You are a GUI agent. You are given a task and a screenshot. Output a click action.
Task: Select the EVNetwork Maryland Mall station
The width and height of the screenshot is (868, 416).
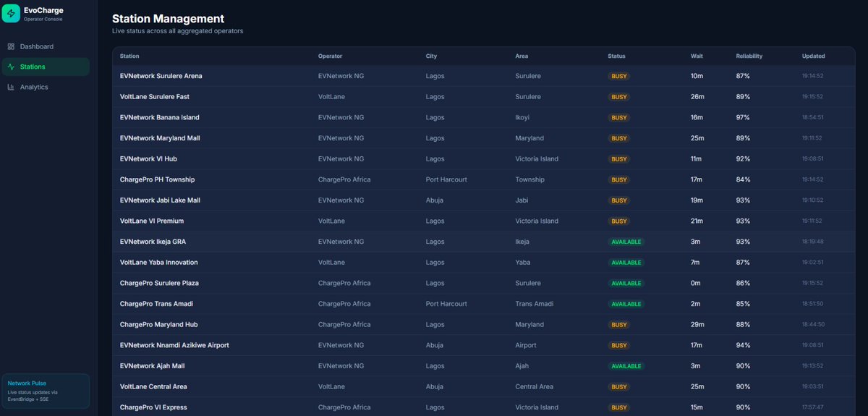(x=160, y=138)
